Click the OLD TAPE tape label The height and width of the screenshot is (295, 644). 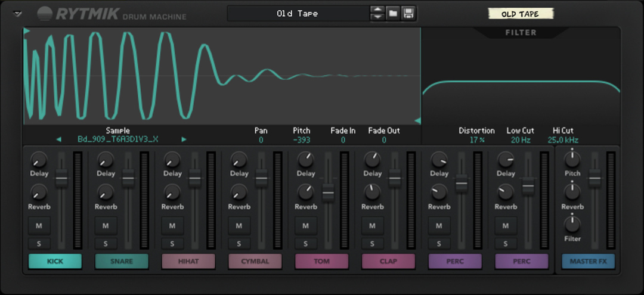pos(520,14)
